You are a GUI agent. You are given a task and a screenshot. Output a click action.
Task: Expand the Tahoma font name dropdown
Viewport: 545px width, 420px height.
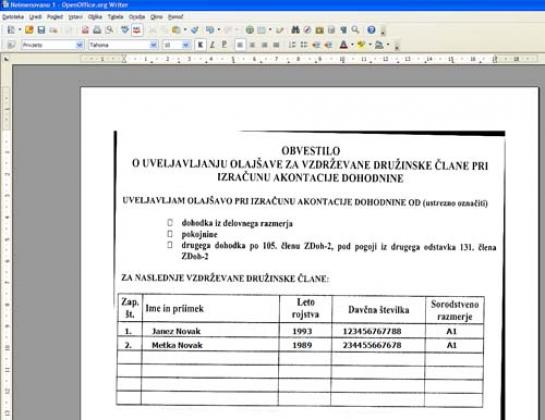pos(153,45)
